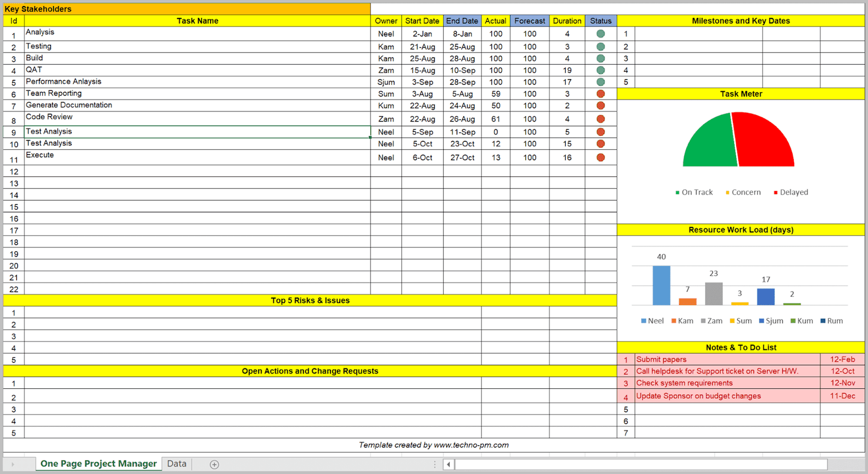
Task: Click the horizontal scrollbar track
Action: [x=641, y=464]
